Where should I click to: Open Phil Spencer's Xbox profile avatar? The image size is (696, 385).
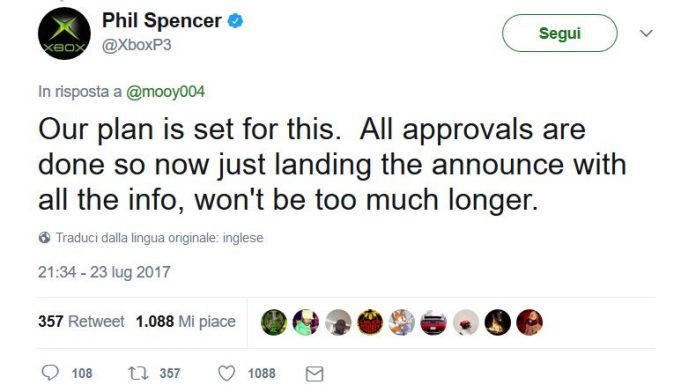point(64,33)
